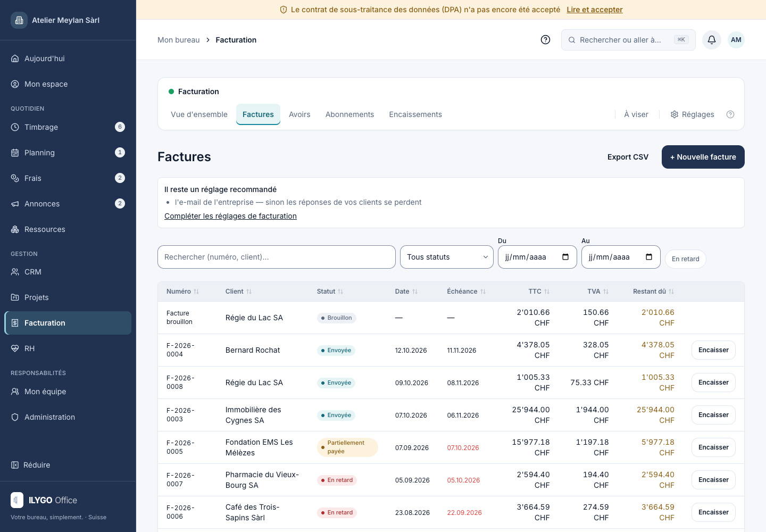Collapse the sidebar with Réduire
The width and height of the screenshot is (766, 532).
[x=31, y=465]
